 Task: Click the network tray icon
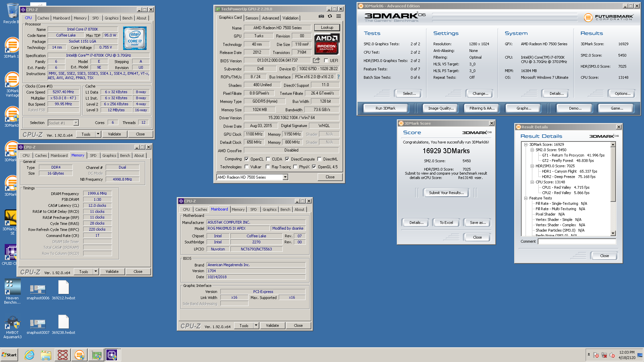coord(604,355)
